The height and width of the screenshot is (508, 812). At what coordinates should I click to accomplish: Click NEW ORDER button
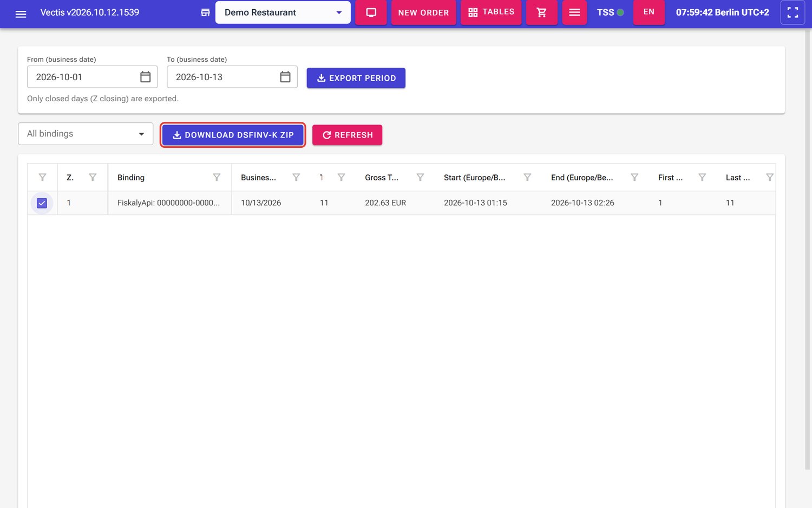pyautogui.click(x=423, y=12)
